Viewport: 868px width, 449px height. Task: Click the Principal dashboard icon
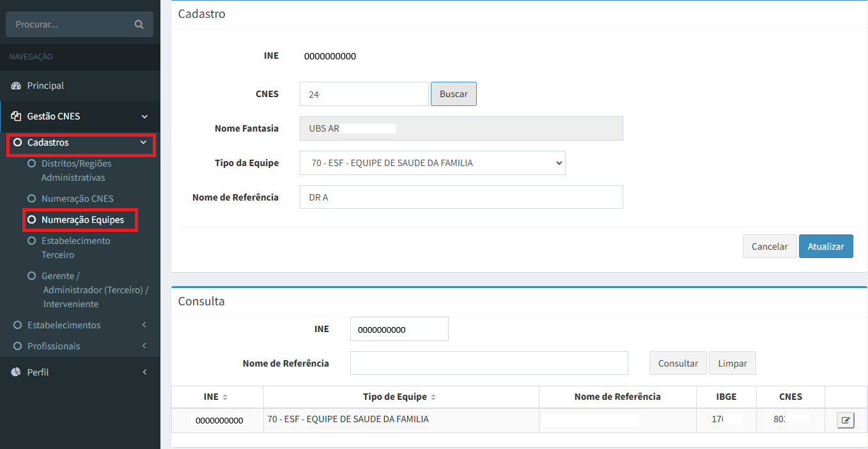pyautogui.click(x=16, y=86)
